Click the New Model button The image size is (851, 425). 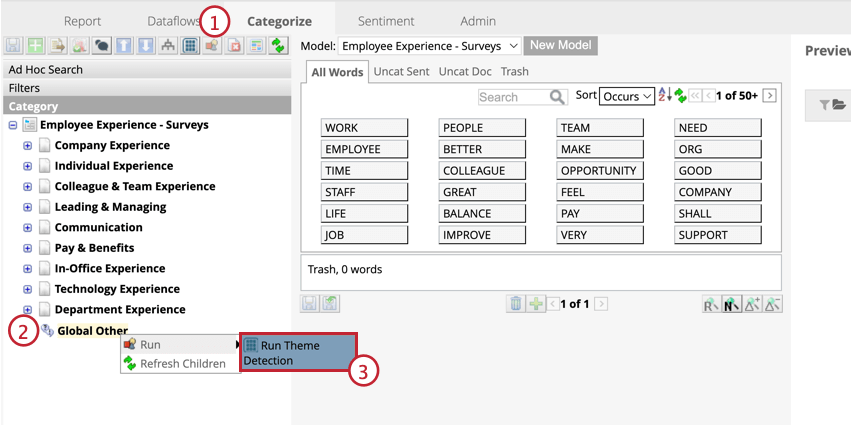[x=561, y=46]
